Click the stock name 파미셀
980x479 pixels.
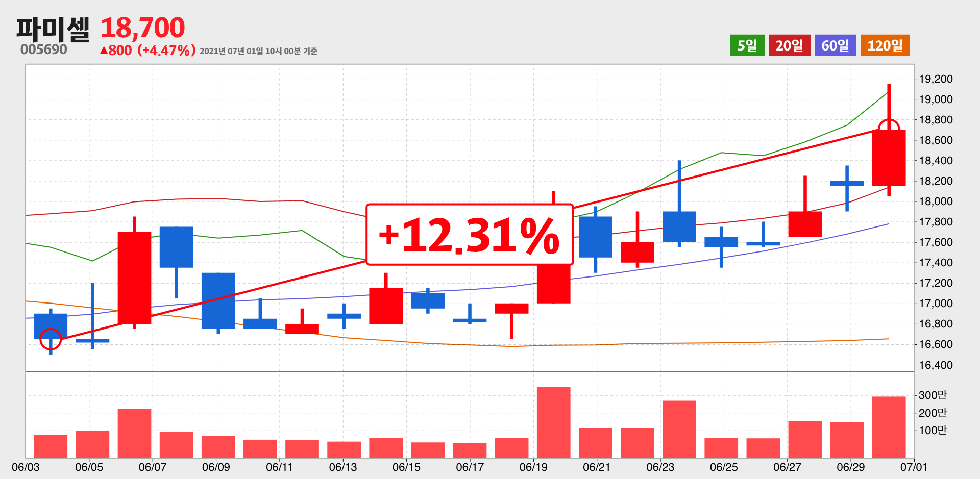click(x=53, y=29)
